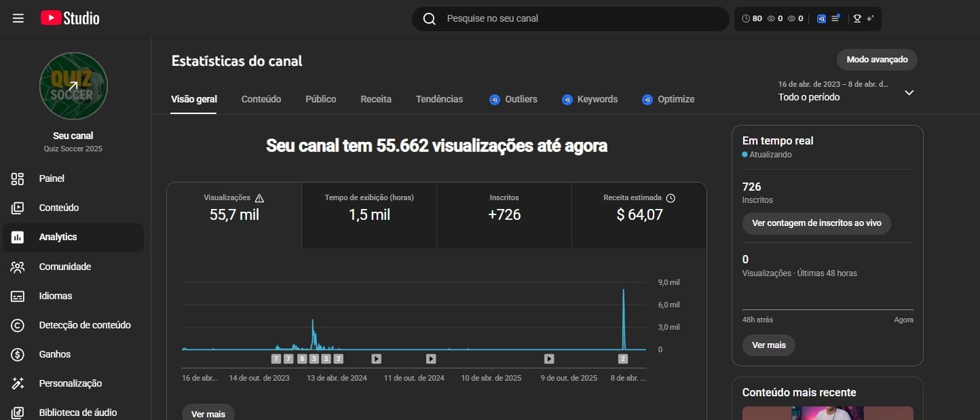Click the vidIQ icon next to Optimize
Screen dimensions: 980x420
click(647, 100)
